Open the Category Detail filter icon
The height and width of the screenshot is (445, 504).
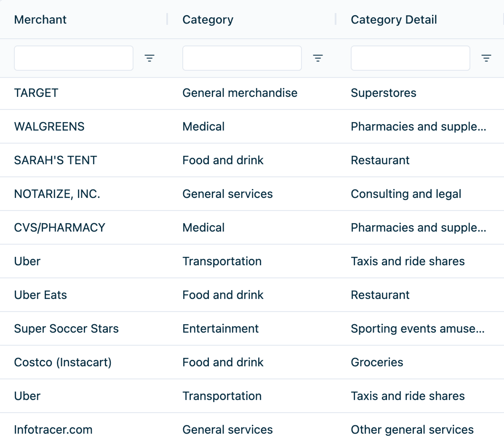click(486, 58)
